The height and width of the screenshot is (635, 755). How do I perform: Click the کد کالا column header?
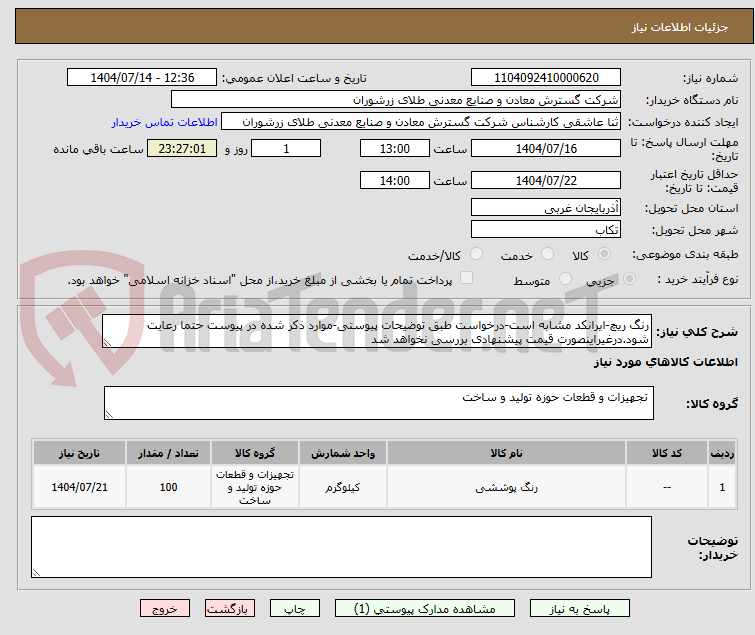[x=667, y=453]
